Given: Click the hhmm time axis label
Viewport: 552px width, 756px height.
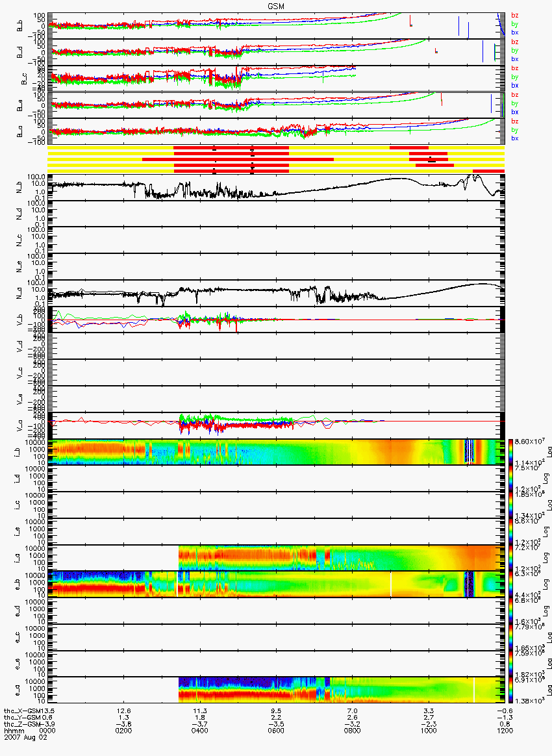Looking at the screenshot, I should click(x=14, y=731).
